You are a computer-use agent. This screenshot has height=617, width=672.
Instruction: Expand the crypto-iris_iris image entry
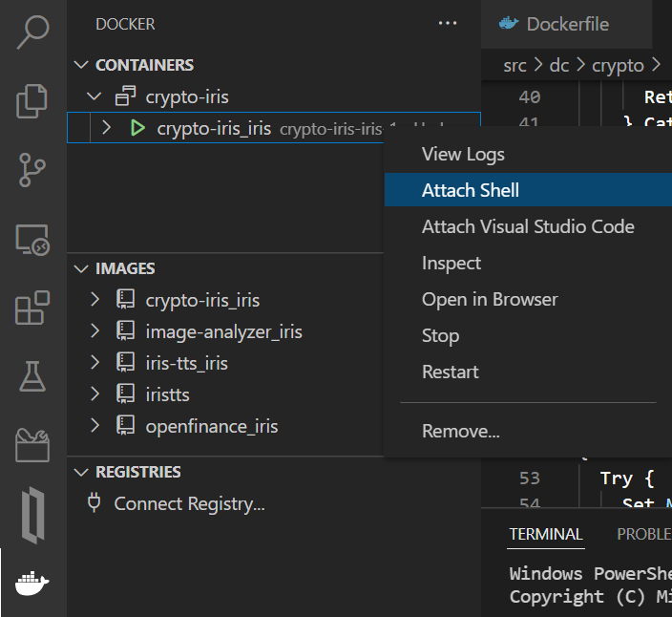coord(94,299)
